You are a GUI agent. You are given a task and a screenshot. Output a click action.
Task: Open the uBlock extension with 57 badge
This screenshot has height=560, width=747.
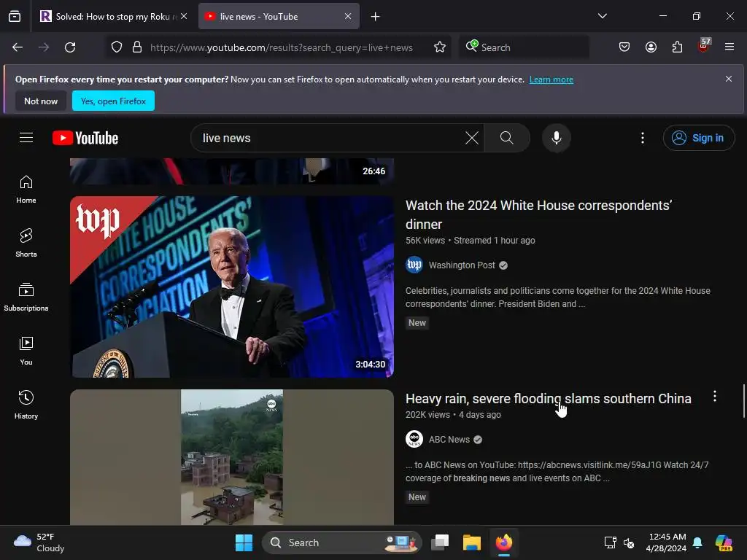(x=704, y=46)
